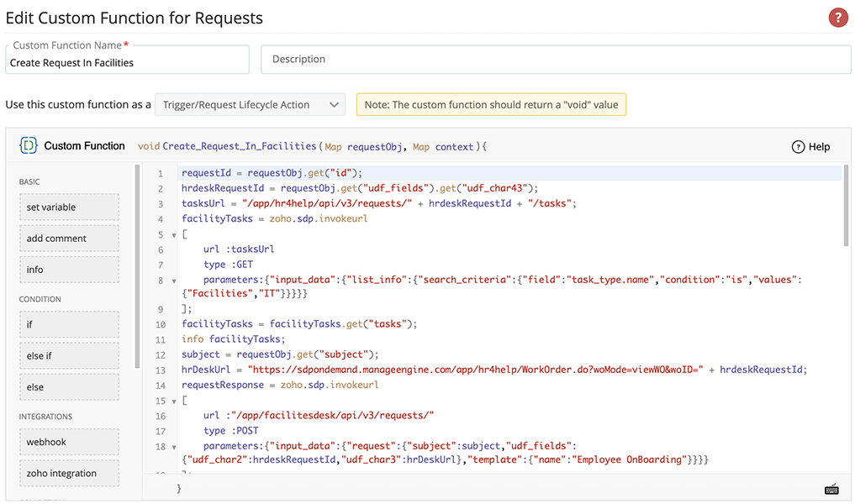
Task: Collapse the code block at line 15
Action: pos(174,401)
